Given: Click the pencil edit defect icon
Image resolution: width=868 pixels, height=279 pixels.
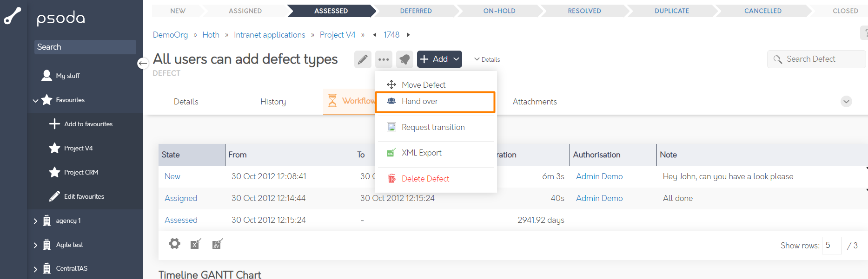Looking at the screenshot, I should [363, 59].
